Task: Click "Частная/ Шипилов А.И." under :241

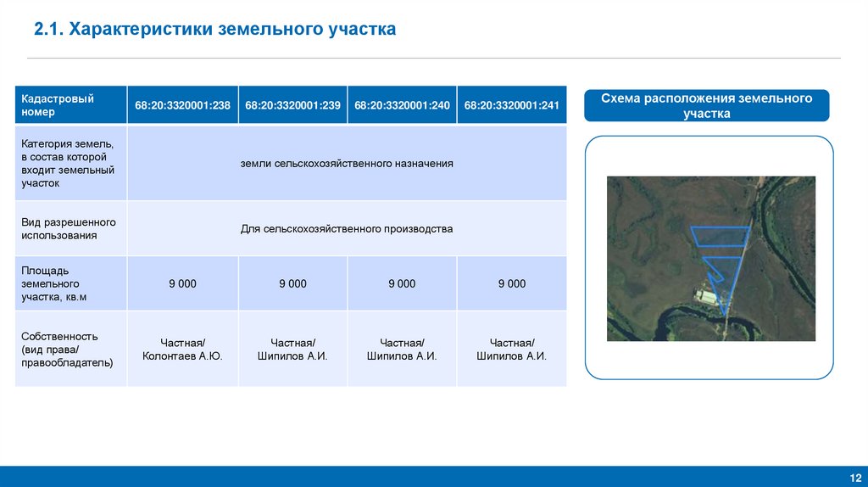Action: pyautogui.click(x=512, y=349)
